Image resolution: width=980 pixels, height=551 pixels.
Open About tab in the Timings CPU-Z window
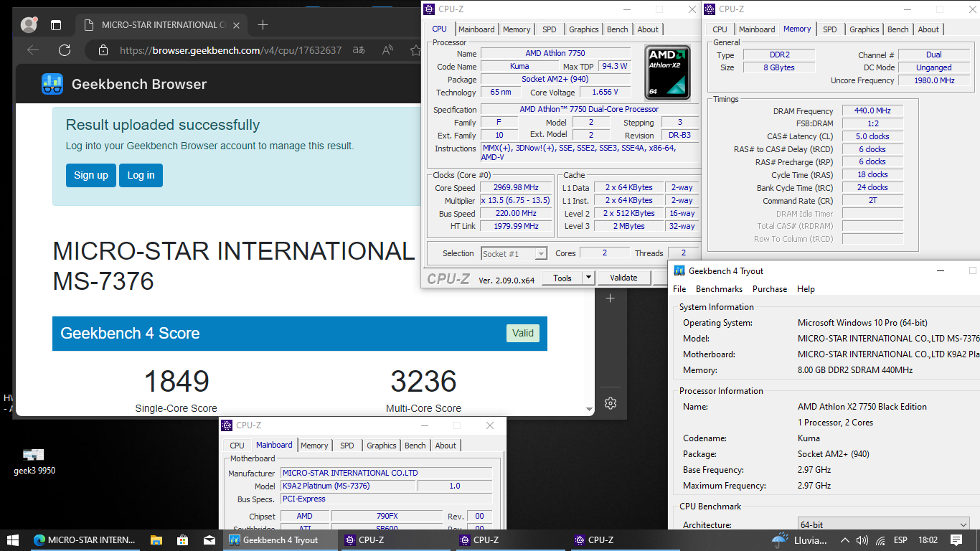[928, 29]
